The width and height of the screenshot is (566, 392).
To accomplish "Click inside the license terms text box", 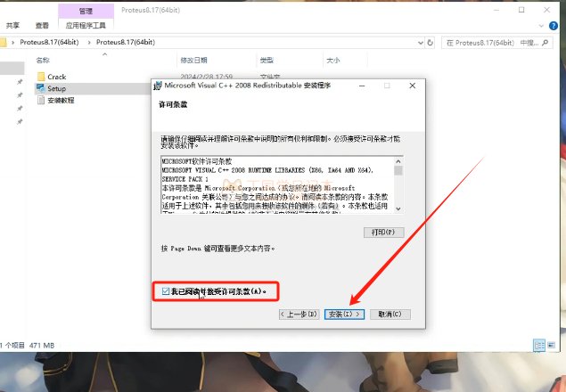I will click(x=277, y=184).
